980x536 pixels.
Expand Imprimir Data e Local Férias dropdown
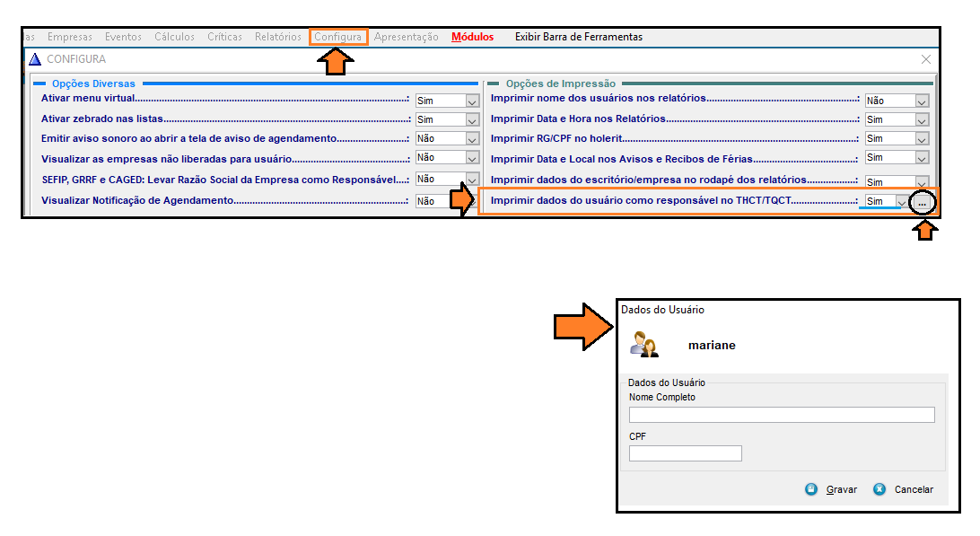(922, 158)
